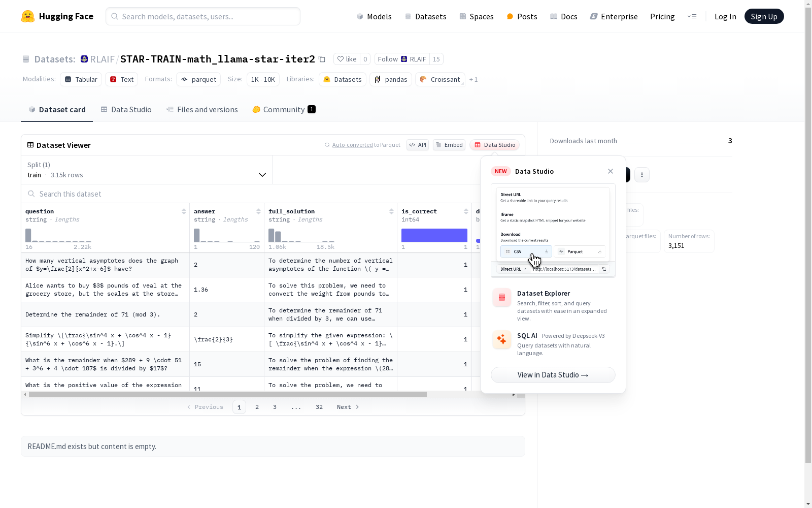Go to Posts

tap(522, 16)
